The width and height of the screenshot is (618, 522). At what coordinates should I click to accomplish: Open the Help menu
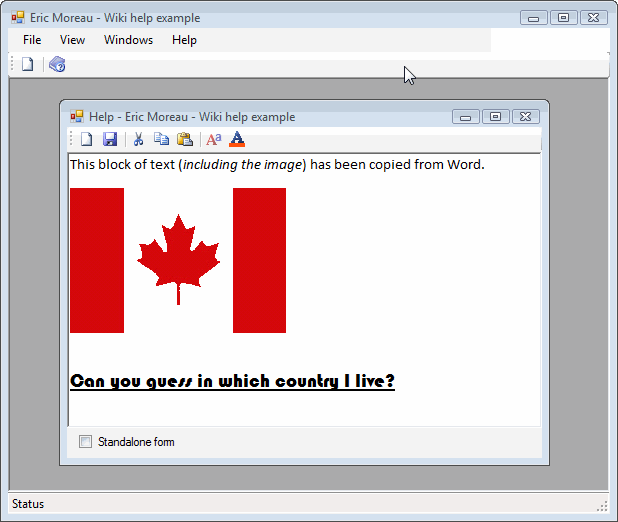tap(184, 40)
